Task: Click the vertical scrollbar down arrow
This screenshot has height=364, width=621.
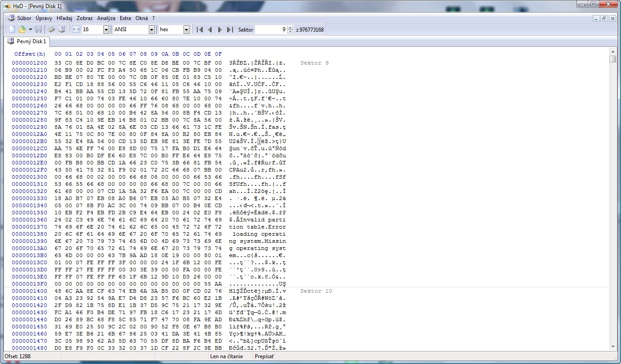Action: (613, 347)
